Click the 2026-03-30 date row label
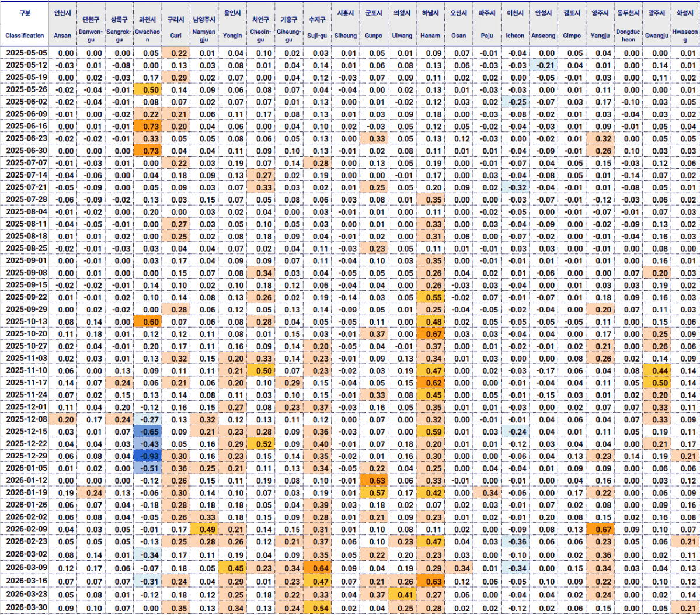Image resolution: width=700 pixels, height=615 pixels. point(26,608)
